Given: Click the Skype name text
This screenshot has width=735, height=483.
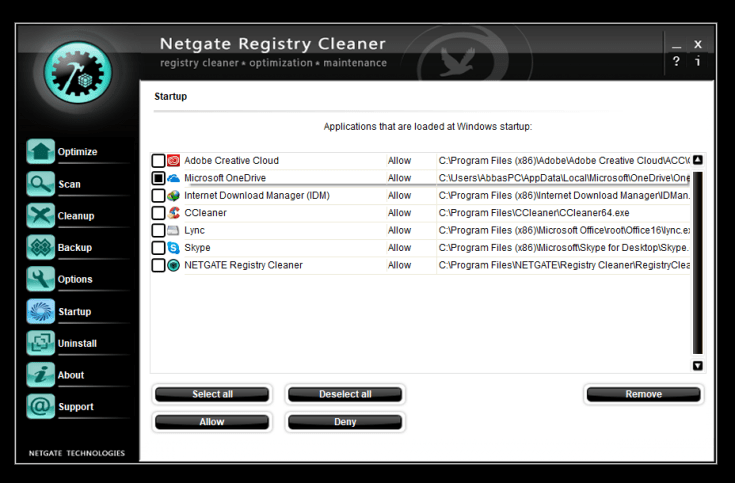Looking at the screenshot, I should coord(197,248).
